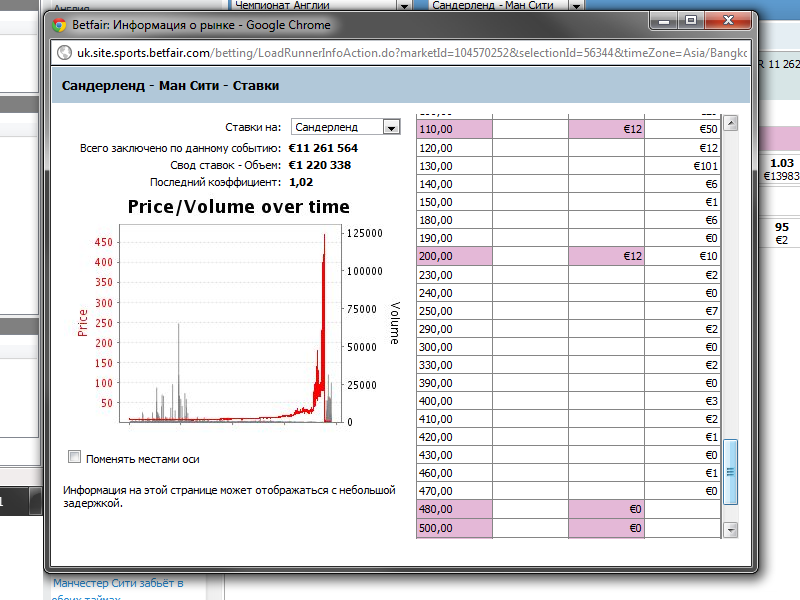Click the 300,00 price row
This screenshot has height=600, width=800.
pyautogui.click(x=568, y=347)
